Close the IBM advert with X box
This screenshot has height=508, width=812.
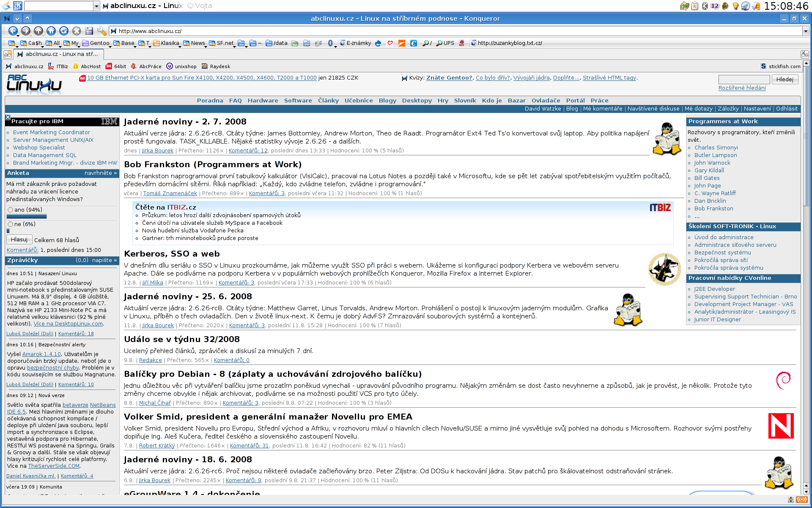(8, 117)
